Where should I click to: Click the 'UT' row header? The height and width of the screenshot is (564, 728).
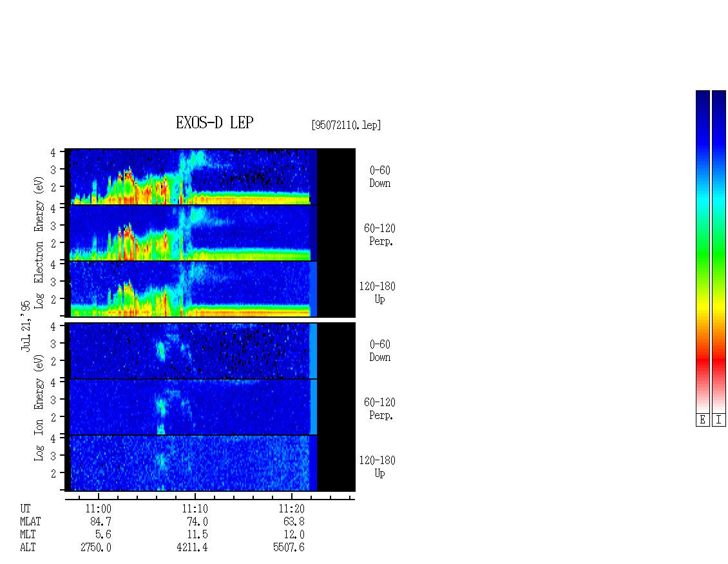click(25, 509)
